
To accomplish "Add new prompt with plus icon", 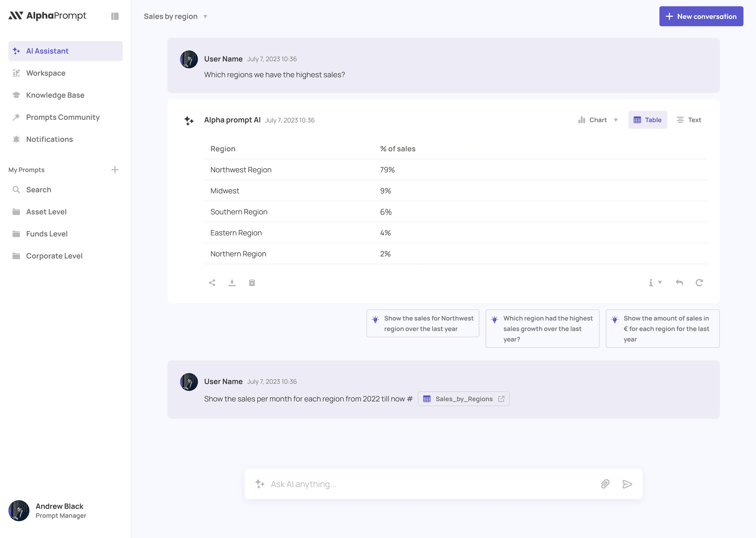I will pyautogui.click(x=115, y=170).
